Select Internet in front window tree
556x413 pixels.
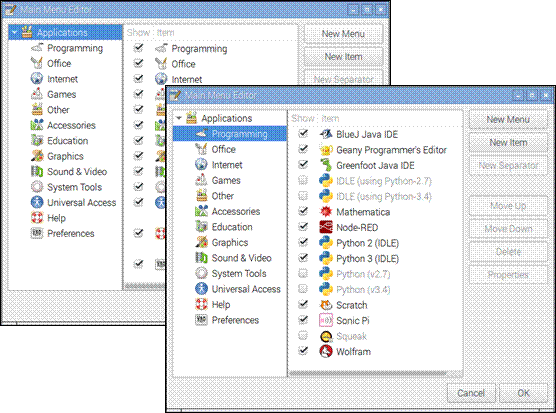pos(227,165)
